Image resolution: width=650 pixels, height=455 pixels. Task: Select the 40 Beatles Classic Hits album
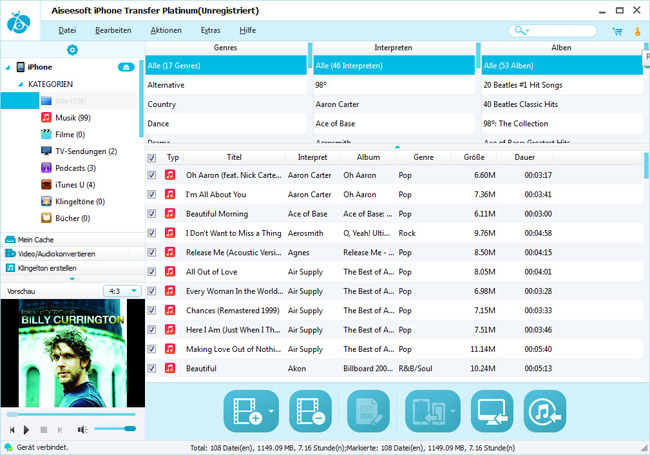point(562,104)
